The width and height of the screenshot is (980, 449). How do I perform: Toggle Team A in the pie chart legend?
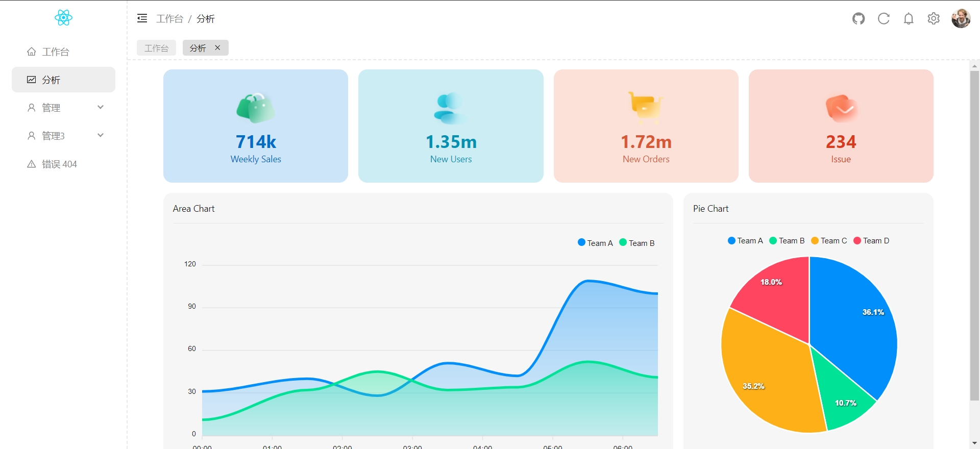745,241
